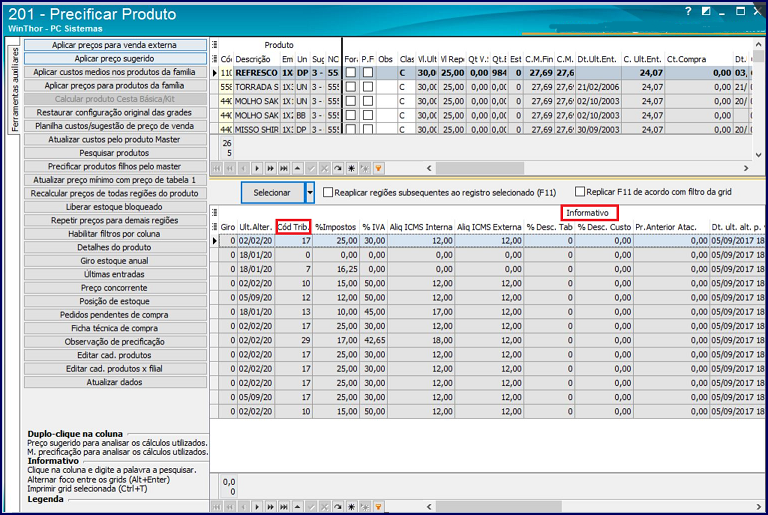
Task: Select the REFRESCO product row description
Action: 257,73
